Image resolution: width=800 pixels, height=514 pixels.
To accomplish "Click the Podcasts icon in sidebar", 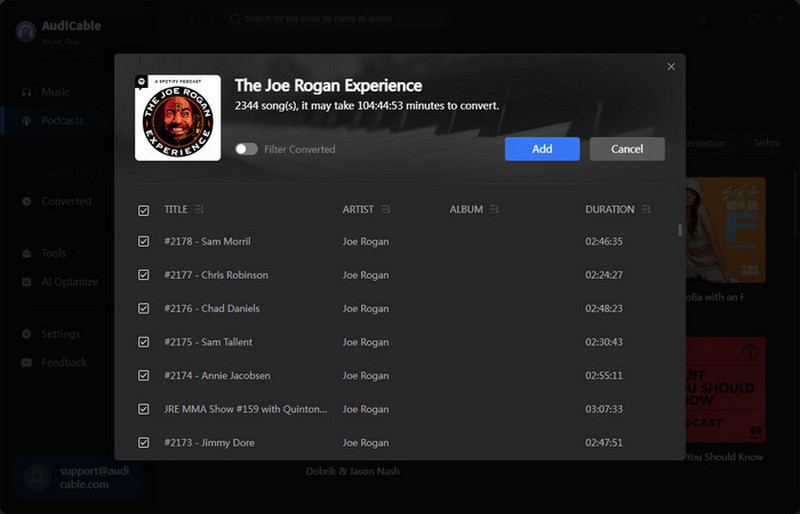I will click(26, 121).
